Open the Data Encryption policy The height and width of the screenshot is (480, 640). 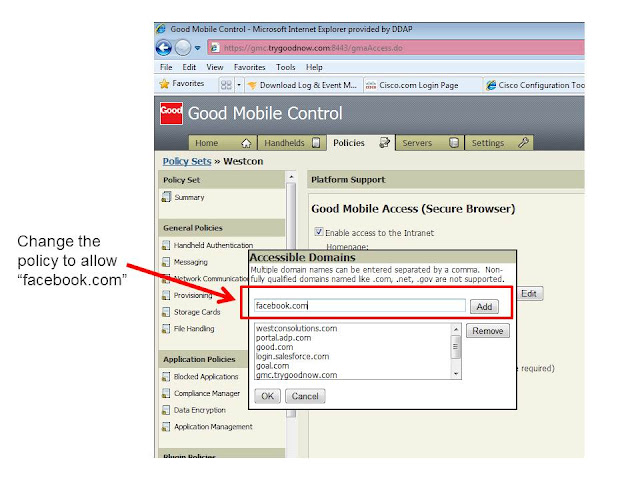(200, 410)
